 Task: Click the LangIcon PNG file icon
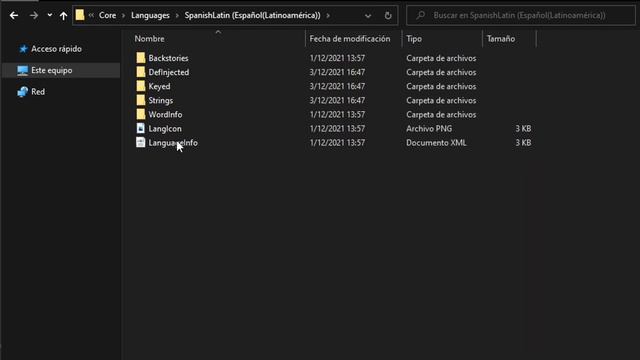click(x=140, y=129)
